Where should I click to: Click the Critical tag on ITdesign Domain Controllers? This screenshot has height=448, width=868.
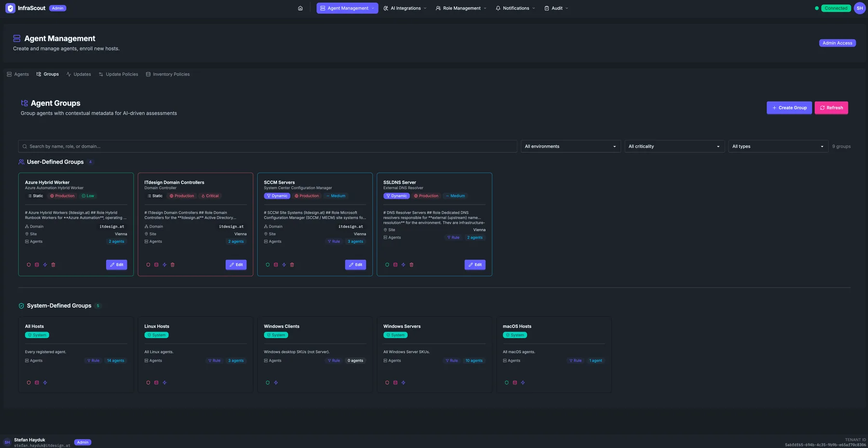coord(210,196)
